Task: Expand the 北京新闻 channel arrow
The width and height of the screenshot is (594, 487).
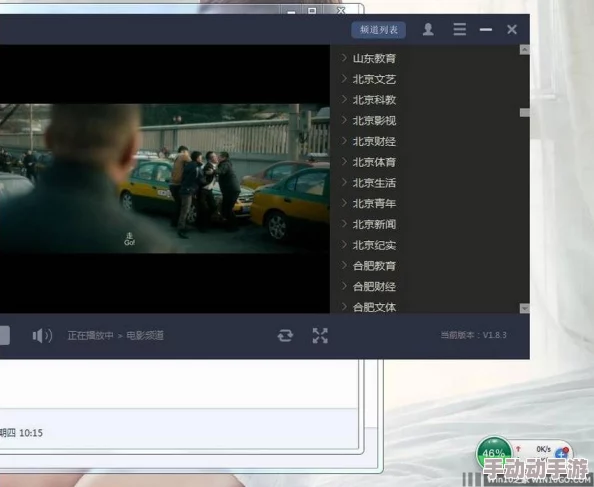Action: pos(344,224)
